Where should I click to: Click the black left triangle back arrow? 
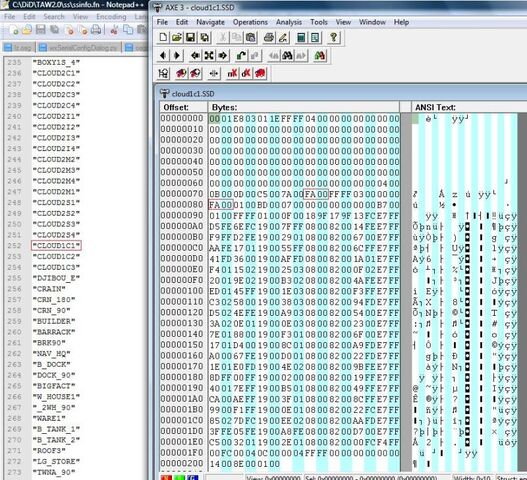click(x=163, y=55)
